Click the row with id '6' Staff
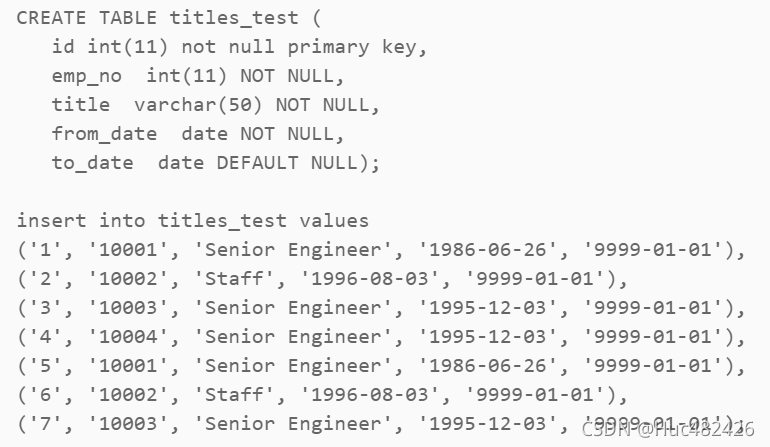 click(x=323, y=395)
